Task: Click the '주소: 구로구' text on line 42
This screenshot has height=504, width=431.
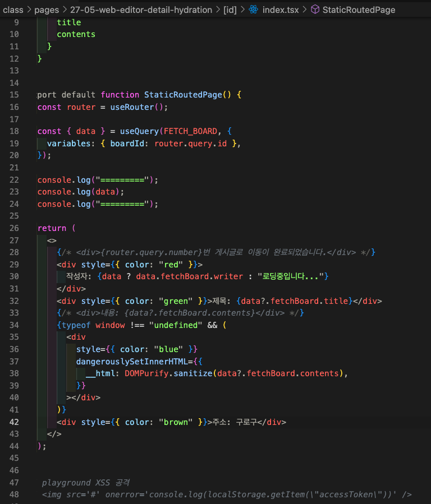Action: 235,422
